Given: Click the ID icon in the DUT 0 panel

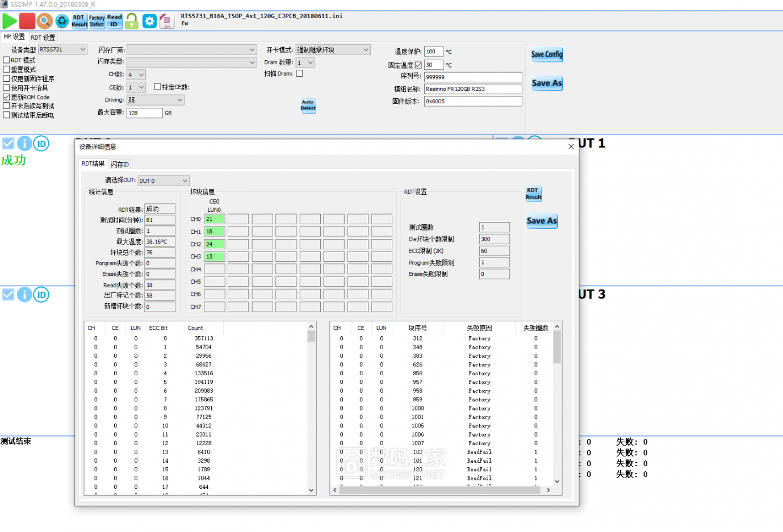Looking at the screenshot, I should coord(41,144).
